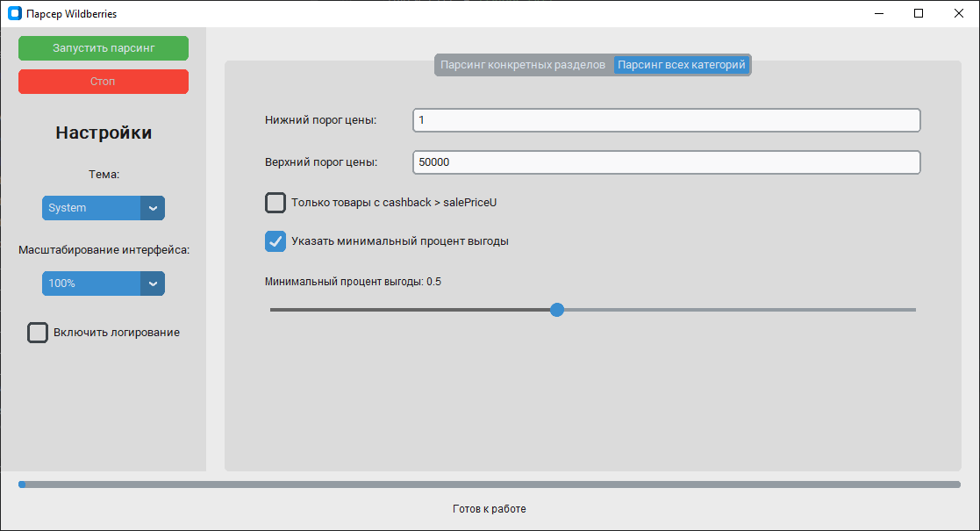
Task: Start parsing with Запустить парсинг button
Action: point(104,48)
